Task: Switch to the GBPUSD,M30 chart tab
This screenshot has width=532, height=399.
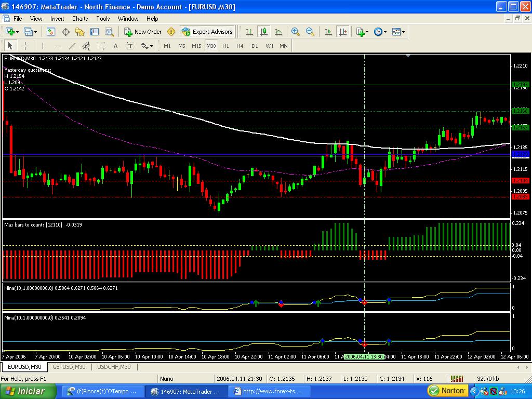Action: tap(69, 367)
